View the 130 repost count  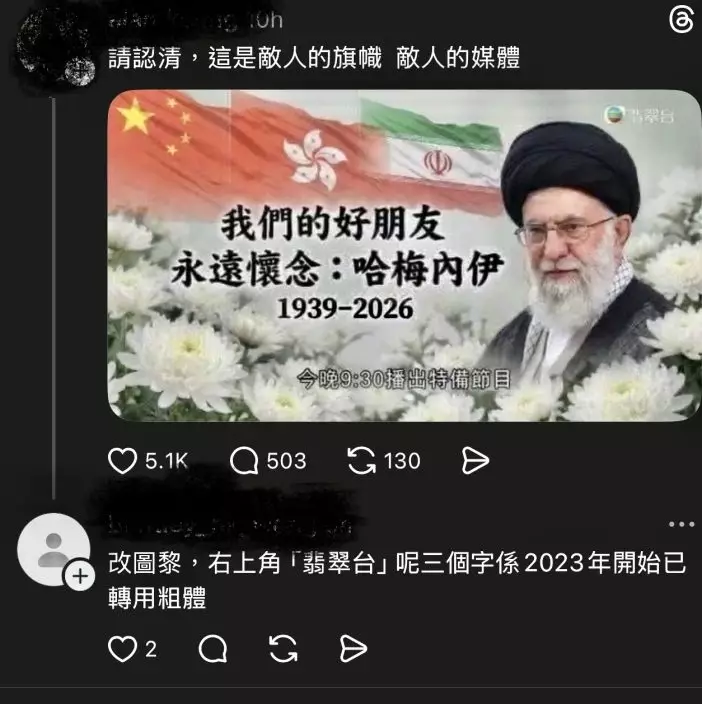tap(402, 461)
